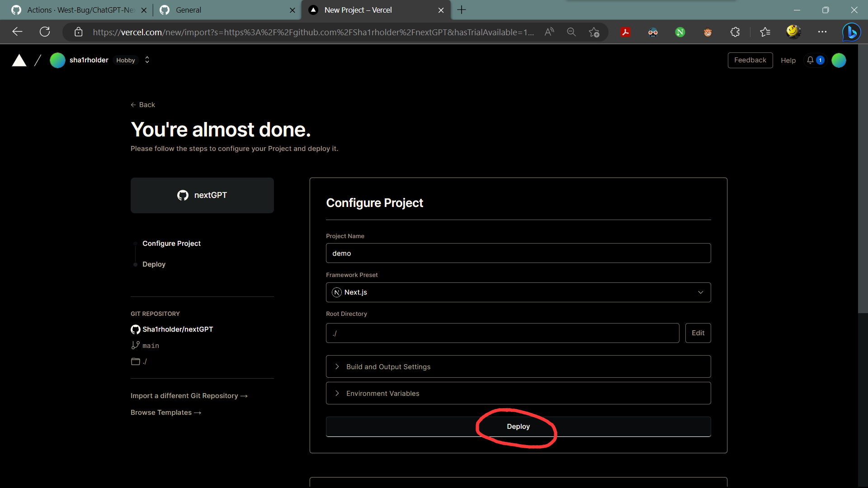This screenshot has width=868, height=488.
Task: Open the notifications bell icon
Action: click(810, 60)
